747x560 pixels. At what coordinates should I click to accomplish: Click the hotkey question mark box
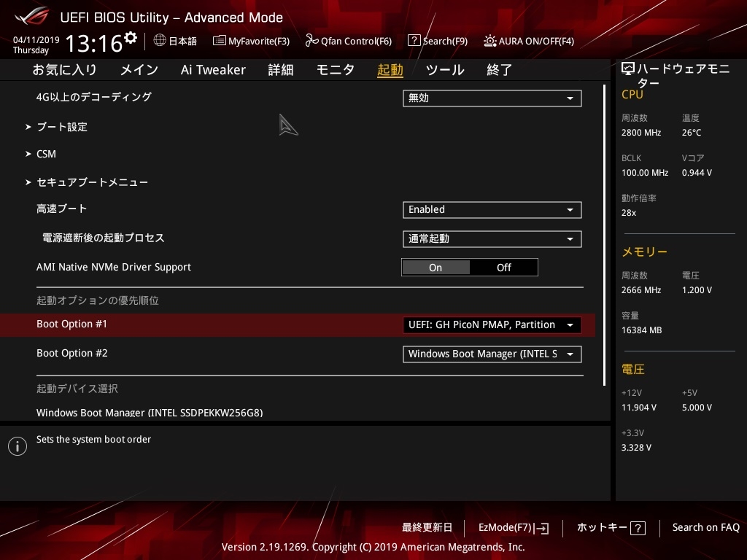(x=638, y=528)
